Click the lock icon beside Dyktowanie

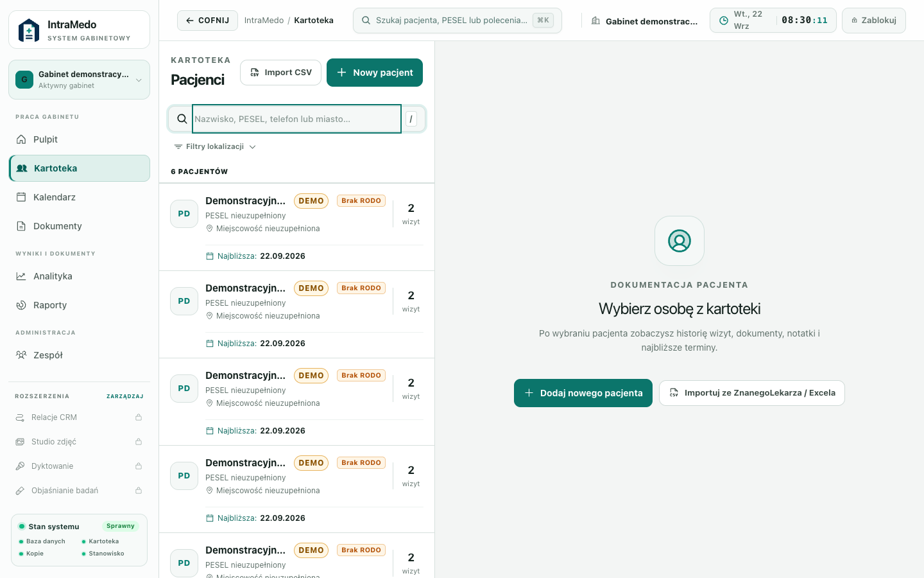click(x=139, y=466)
